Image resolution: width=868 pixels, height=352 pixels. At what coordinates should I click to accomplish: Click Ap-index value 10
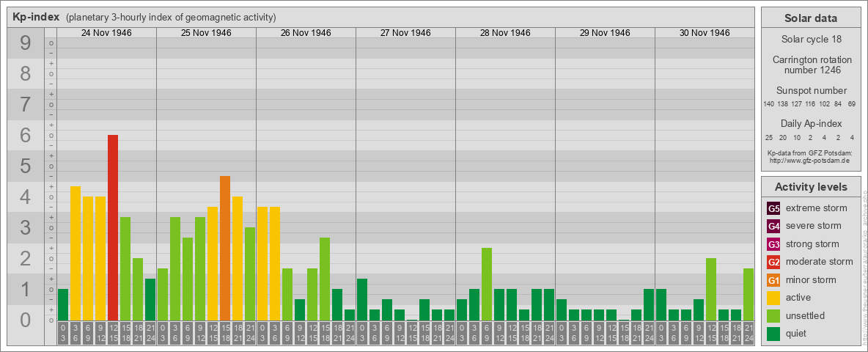tap(797, 137)
